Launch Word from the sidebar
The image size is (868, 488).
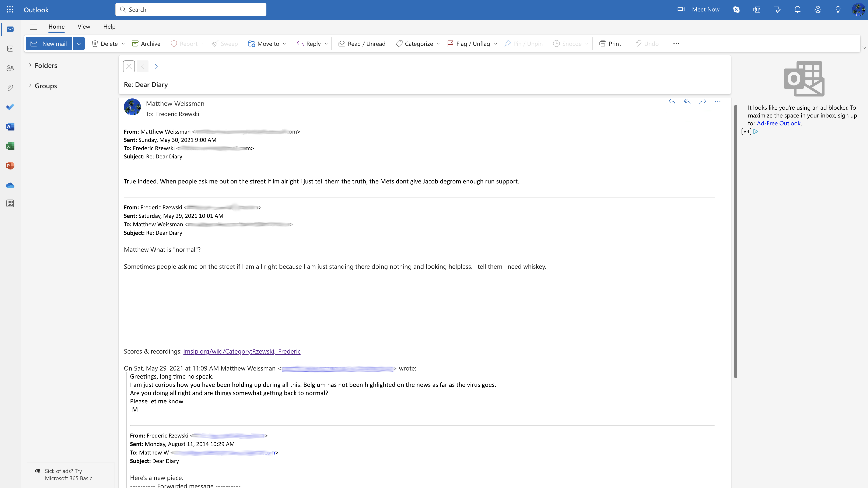[x=10, y=127]
